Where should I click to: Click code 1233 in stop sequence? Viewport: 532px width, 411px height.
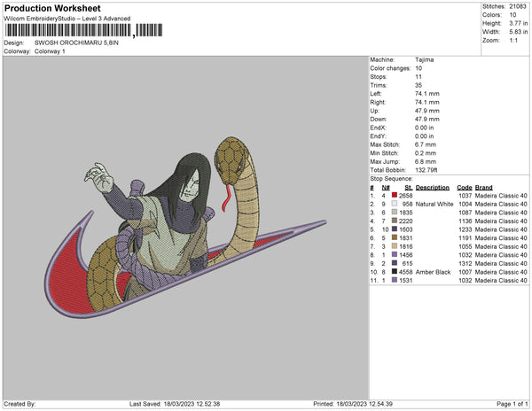[465, 229]
